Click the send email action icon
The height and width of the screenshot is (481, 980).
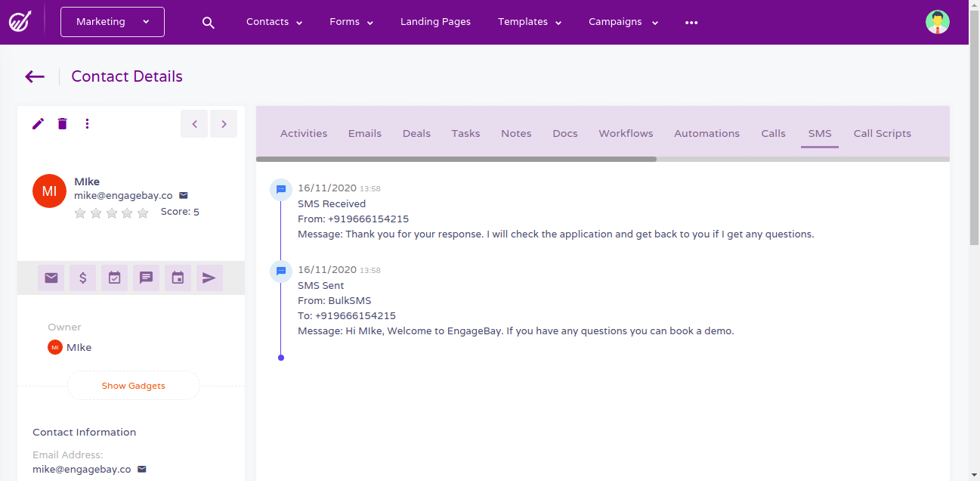51,278
